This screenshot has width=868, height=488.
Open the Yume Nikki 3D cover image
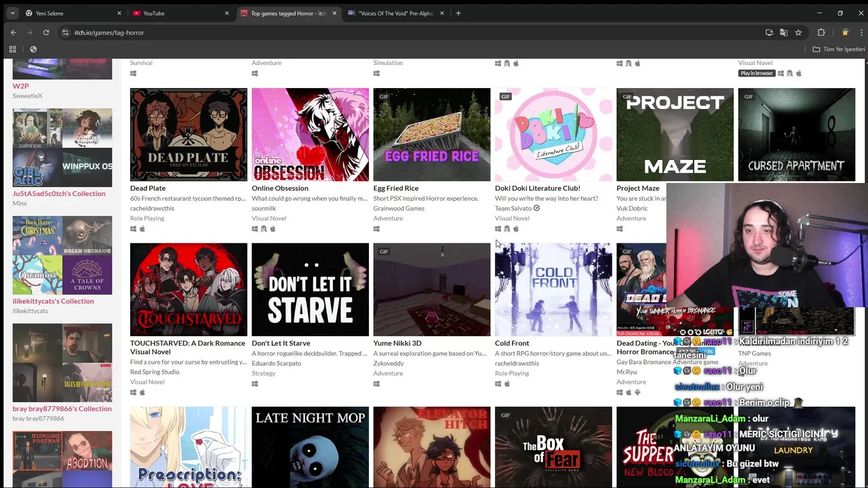431,289
